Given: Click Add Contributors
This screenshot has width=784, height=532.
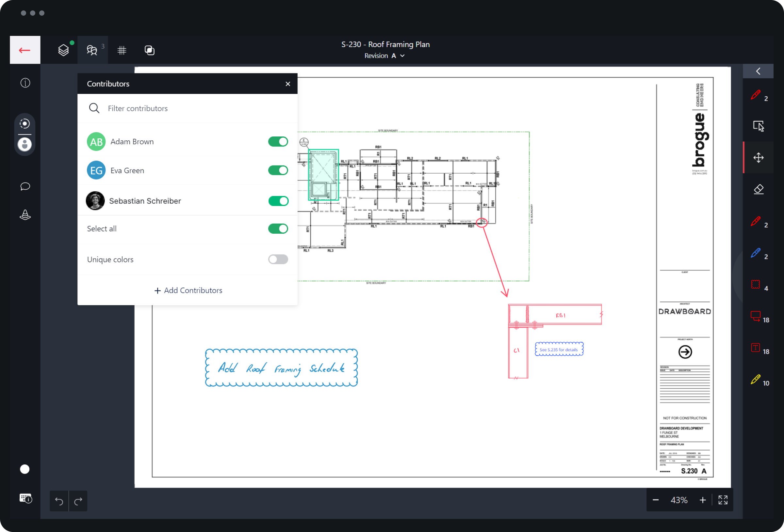Looking at the screenshot, I should (x=188, y=290).
